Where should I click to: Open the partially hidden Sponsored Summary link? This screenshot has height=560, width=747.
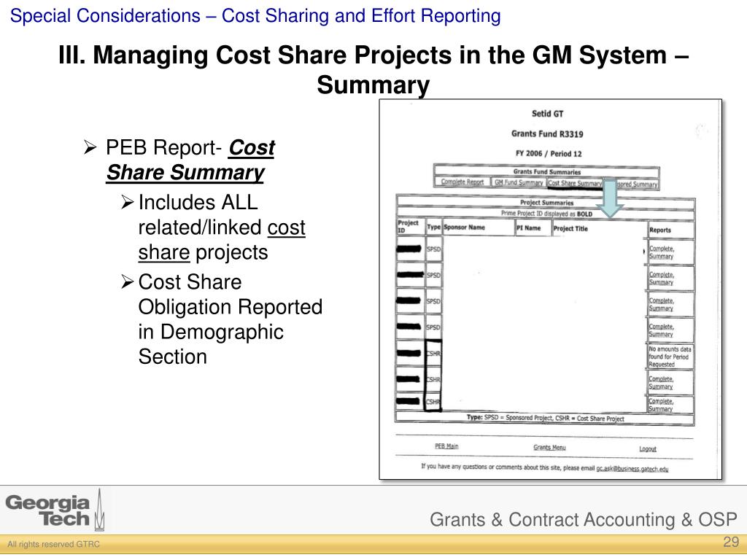click(638, 184)
